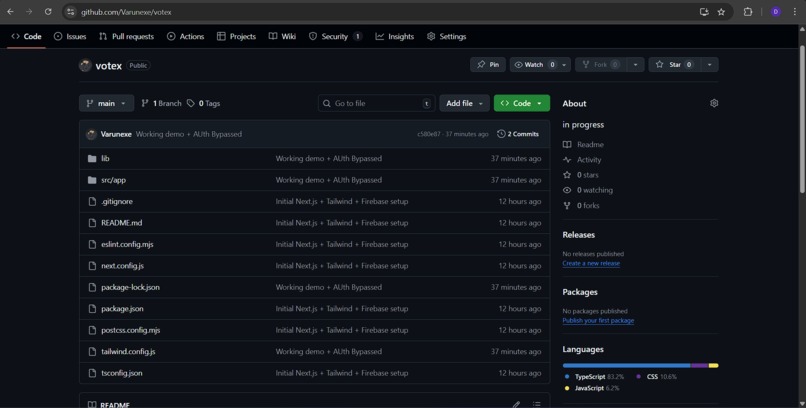Screen dimensions: 806x408
Task: Open the Insights tab
Action: coord(395,36)
